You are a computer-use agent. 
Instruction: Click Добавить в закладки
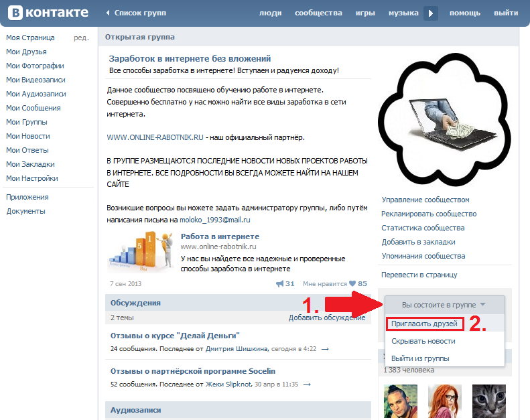[419, 242]
